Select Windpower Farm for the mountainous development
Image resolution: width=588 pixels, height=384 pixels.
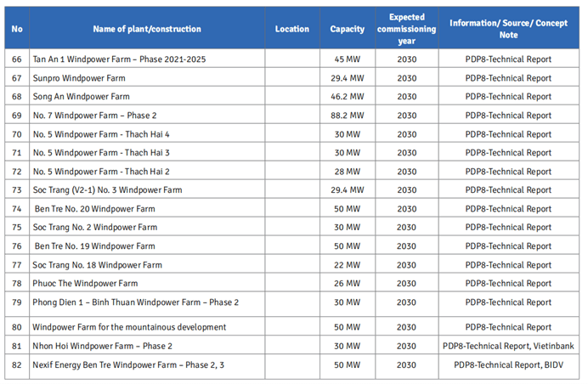[x=129, y=327]
